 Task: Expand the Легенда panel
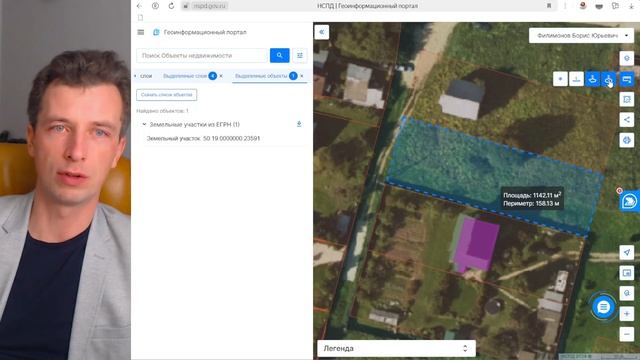point(396,349)
